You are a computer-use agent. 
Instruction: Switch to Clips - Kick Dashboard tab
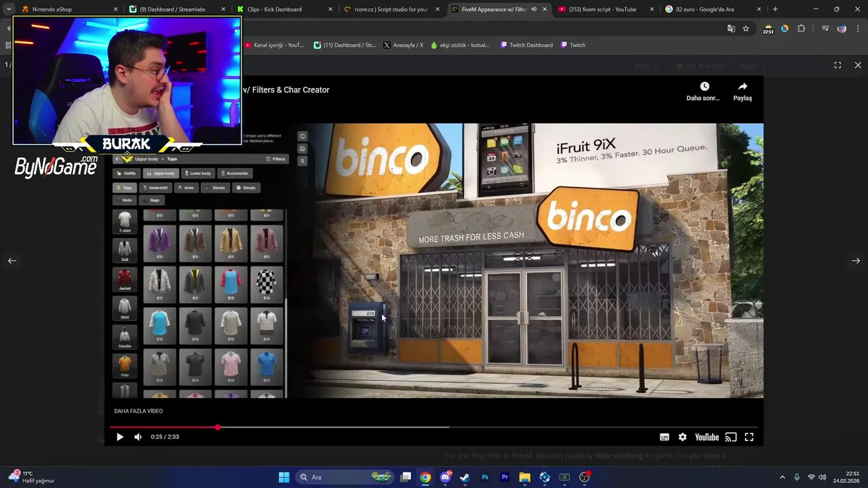pos(283,9)
